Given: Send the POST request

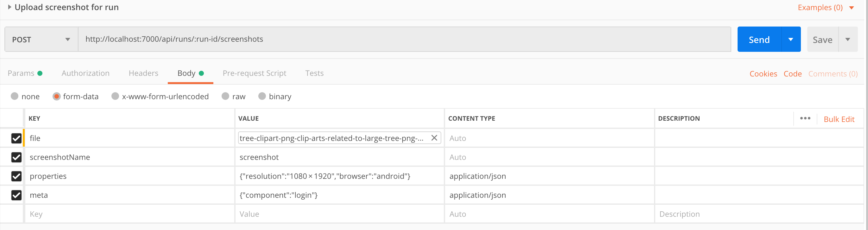Looking at the screenshot, I should pos(759,39).
